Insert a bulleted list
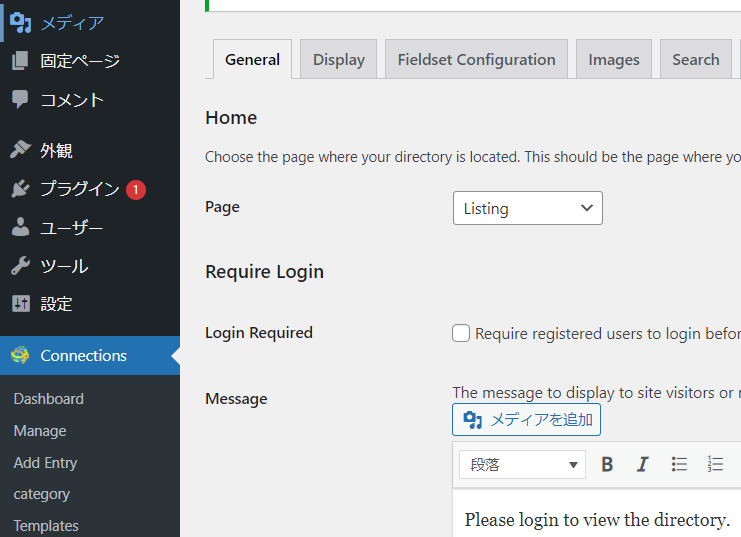This screenshot has height=537, width=741. (x=679, y=464)
